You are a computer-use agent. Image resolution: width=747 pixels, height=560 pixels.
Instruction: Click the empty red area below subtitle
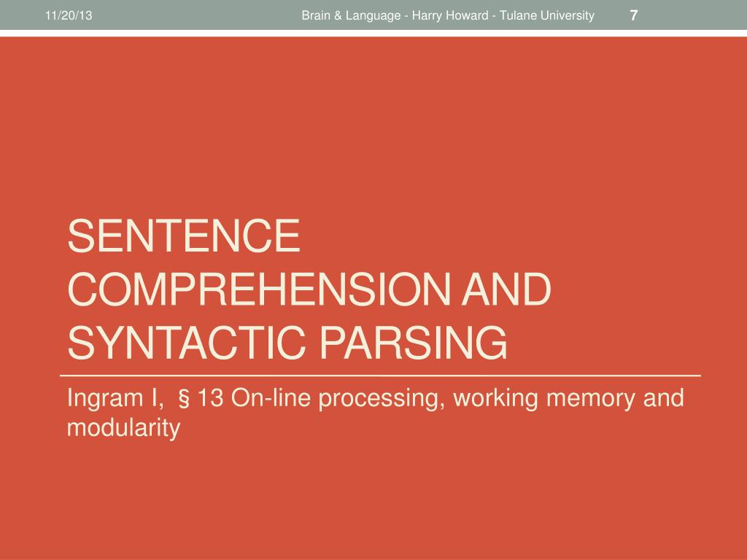coord(373,500)
